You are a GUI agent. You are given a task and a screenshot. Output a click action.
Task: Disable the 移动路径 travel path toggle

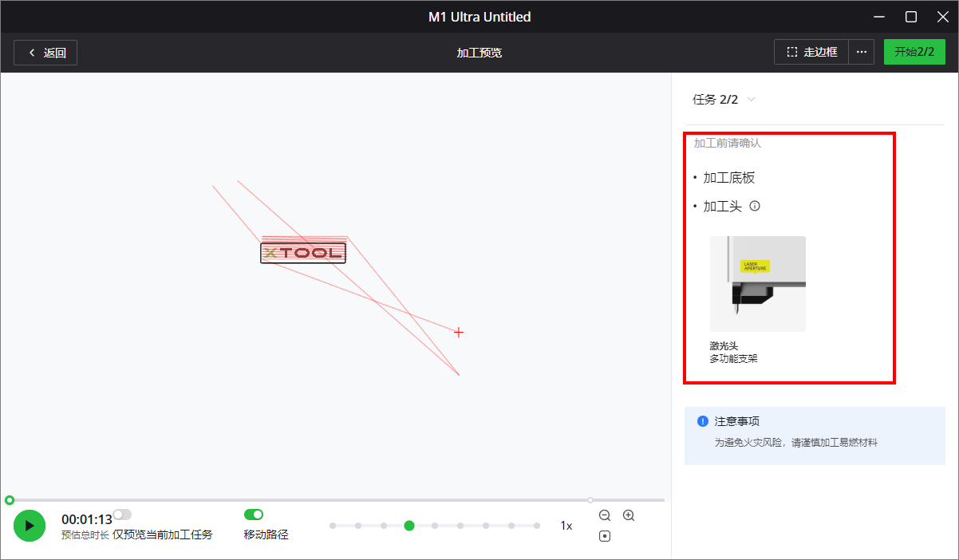coord(254,515)
